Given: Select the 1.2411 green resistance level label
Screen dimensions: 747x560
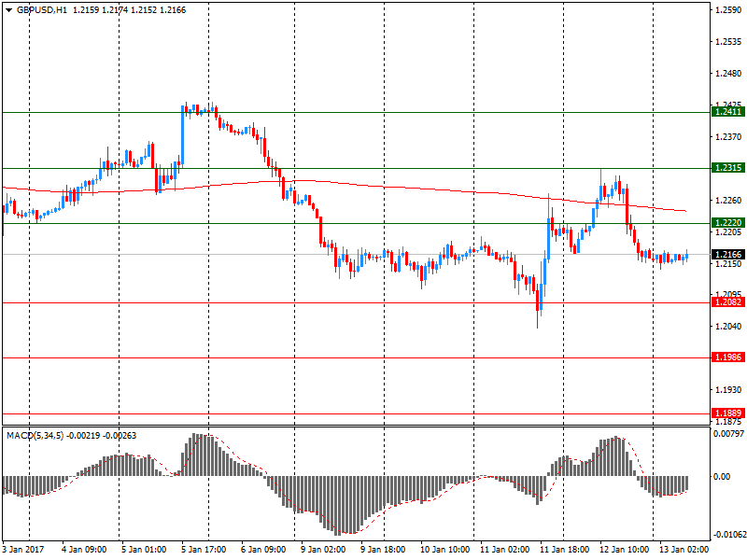Looking at the screenshot, I should pyautogui.click(x=728, y=112).
